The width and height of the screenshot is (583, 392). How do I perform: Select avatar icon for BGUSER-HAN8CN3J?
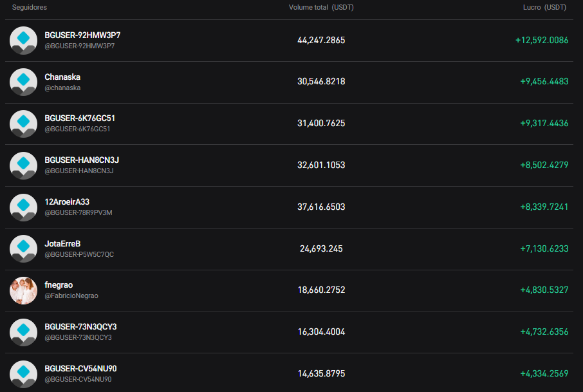24,165
